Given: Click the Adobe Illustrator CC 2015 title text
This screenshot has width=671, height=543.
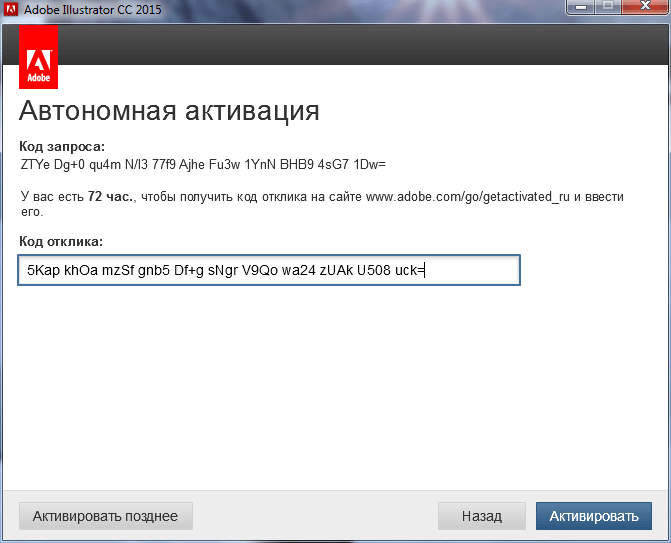Looking at the screenshot, I should click(93, 9).
